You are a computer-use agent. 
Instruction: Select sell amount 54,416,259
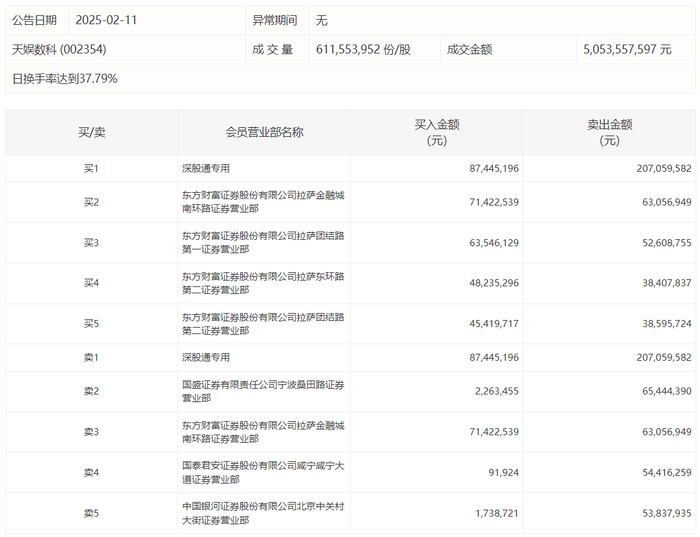click(x=667, y=472)
